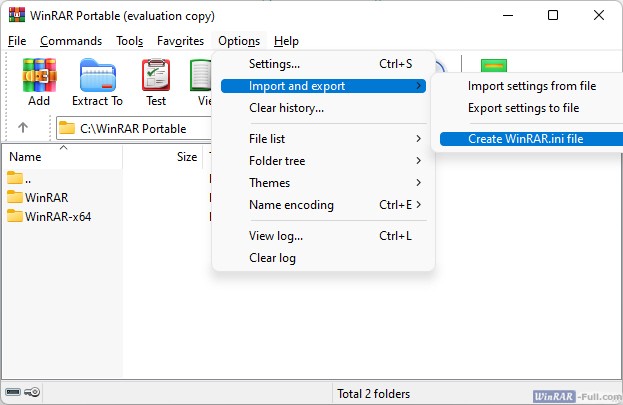Select Create WinRAR.ini file
623x405 pixels.
525,139
